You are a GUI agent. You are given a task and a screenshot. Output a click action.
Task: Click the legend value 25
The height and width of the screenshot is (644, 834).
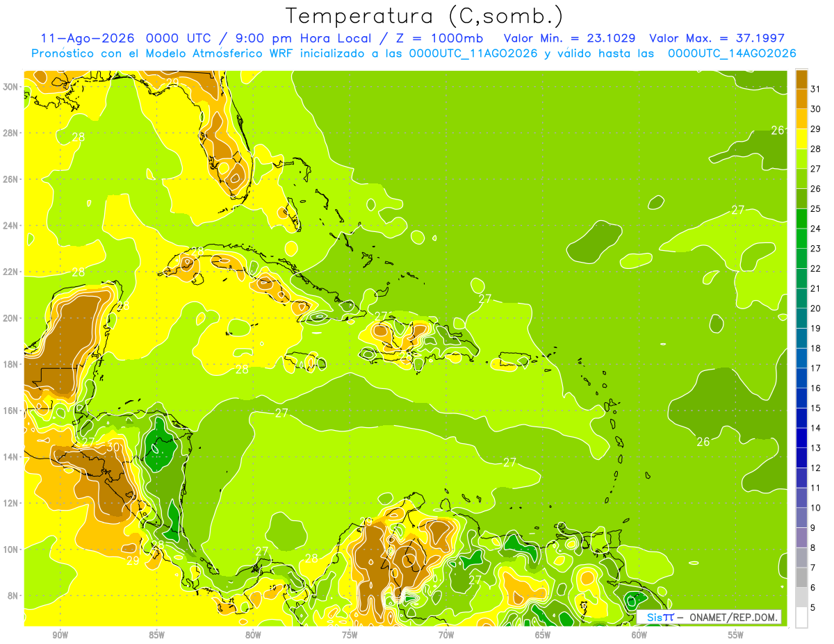tap(816, 208)
